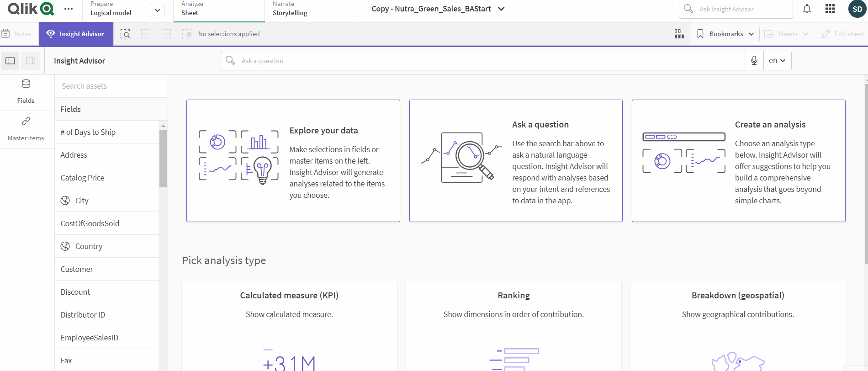Viewport: 868px width, 371px height.
Task: Select the # of Days to Ship field
Action: click(106, 132)
